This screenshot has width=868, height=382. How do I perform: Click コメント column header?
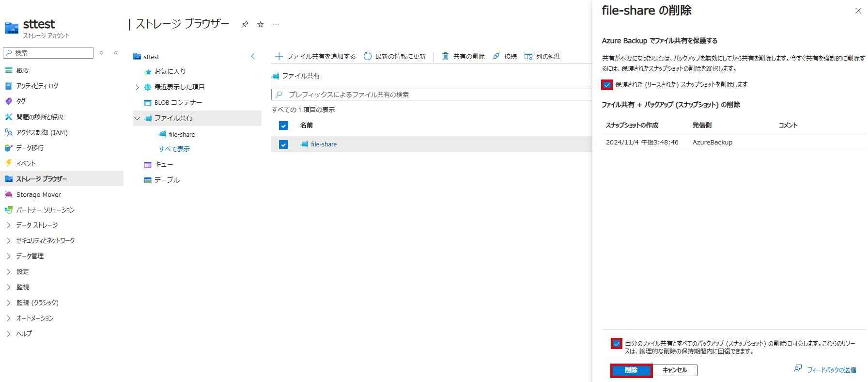(x=788, y=126)
